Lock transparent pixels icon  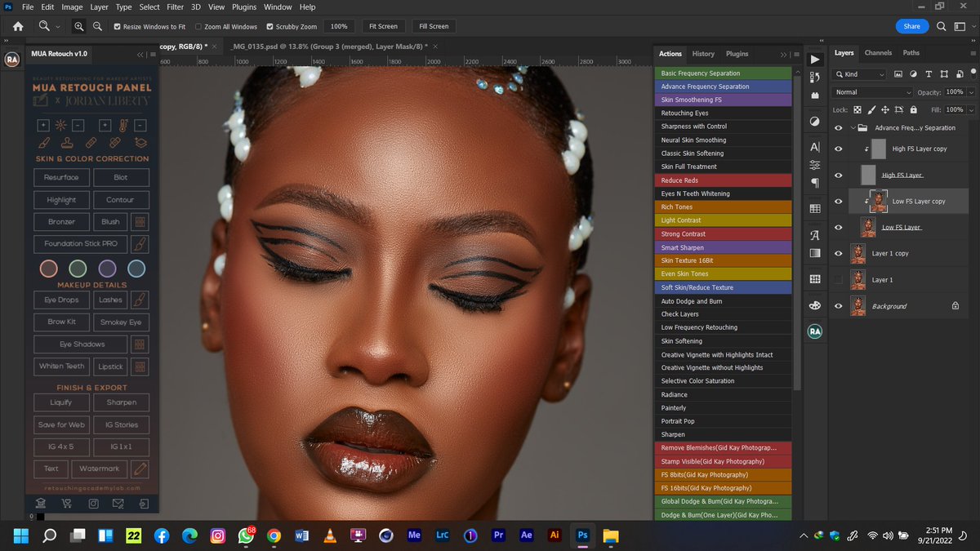pyautogui.click(x=857, y=109)
